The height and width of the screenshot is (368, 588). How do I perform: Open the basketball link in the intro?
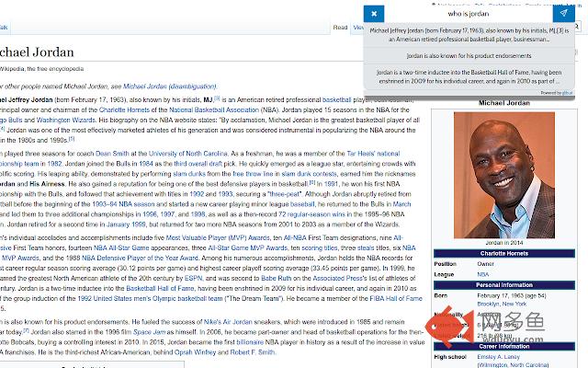(x=337, y=100)
